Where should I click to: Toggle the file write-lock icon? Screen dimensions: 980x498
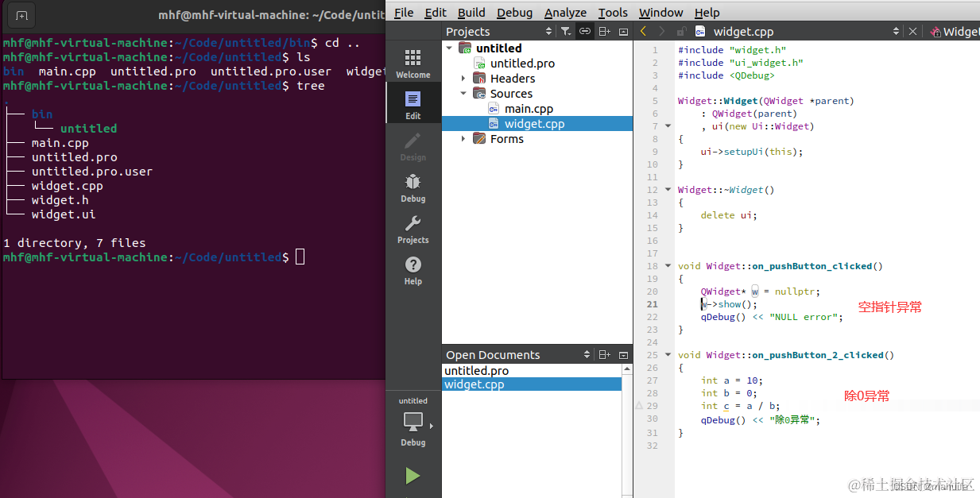(x=681, y=31)
